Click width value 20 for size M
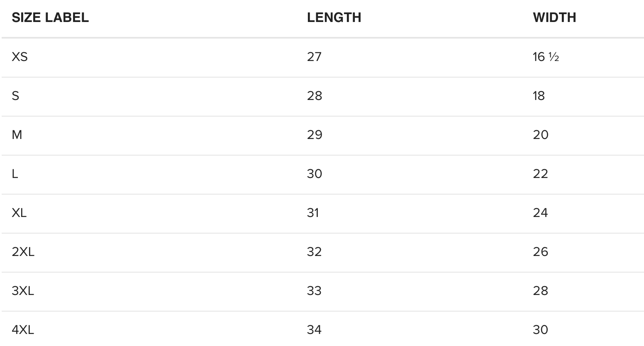This screenshot has width=644, height=346. [541, 135]
